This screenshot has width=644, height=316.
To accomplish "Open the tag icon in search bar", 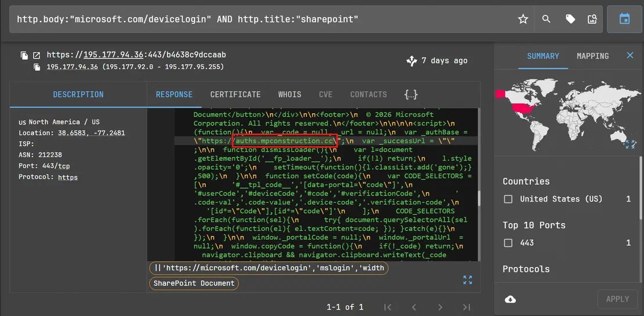I will (570, 19).
